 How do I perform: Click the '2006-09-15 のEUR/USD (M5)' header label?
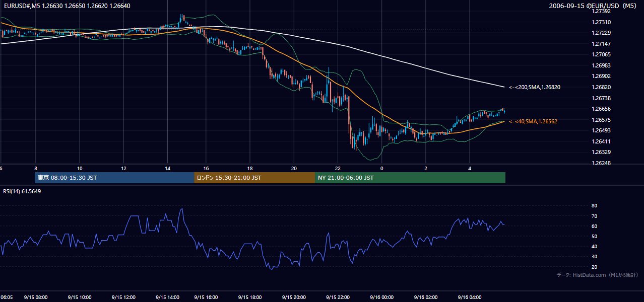593,6
